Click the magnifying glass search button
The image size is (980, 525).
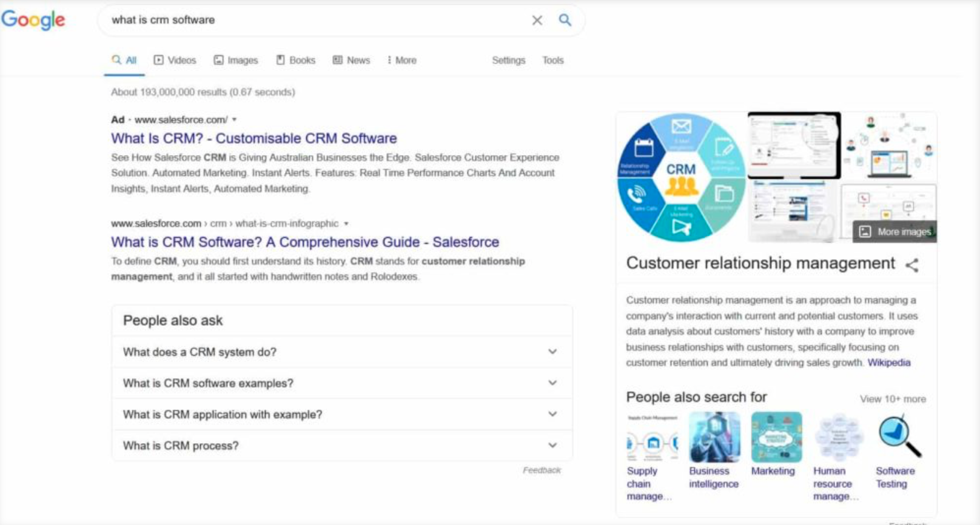(565, 20)
